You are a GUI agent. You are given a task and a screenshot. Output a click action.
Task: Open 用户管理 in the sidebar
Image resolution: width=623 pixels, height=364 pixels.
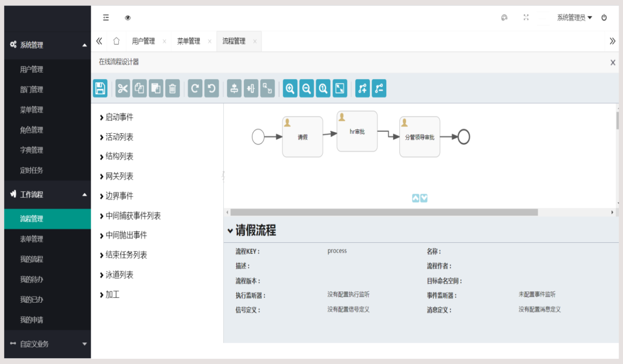point(48,69)
